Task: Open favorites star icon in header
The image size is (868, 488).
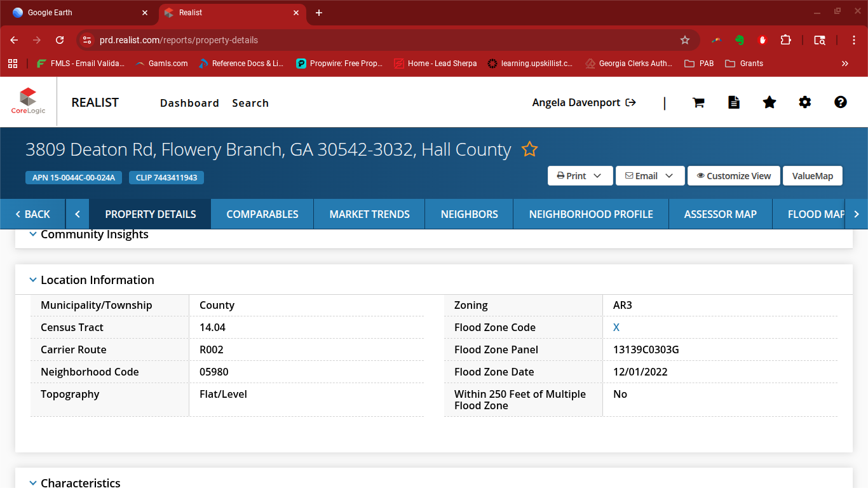Action: point(770,102)
